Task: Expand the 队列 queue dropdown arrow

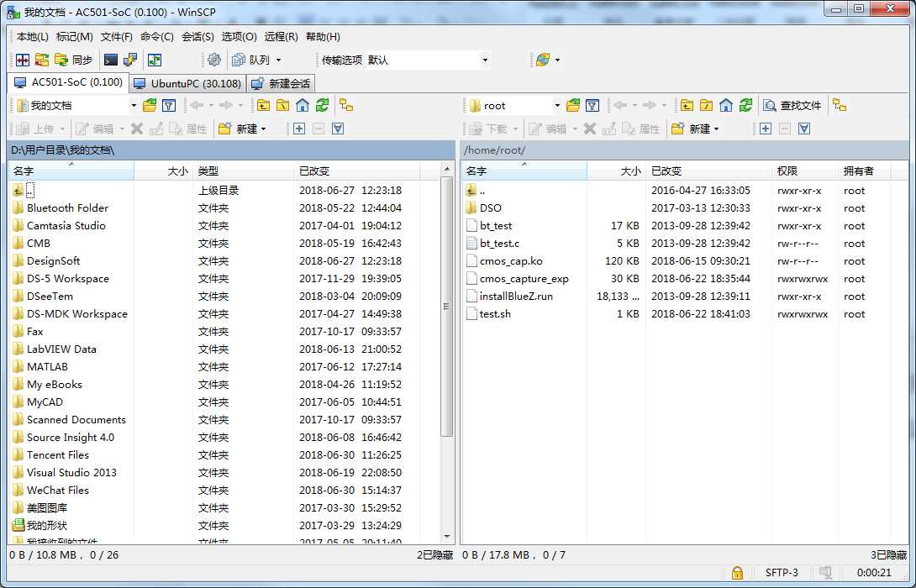Action: point(279,60)
